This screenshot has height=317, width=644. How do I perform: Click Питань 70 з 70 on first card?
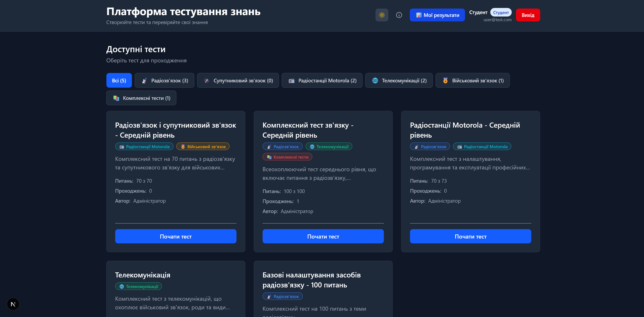(x=134, y=181)
